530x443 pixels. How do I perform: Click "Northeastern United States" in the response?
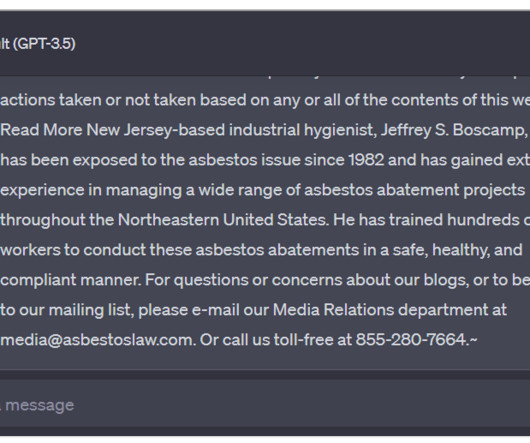click(x=223, y=220)
